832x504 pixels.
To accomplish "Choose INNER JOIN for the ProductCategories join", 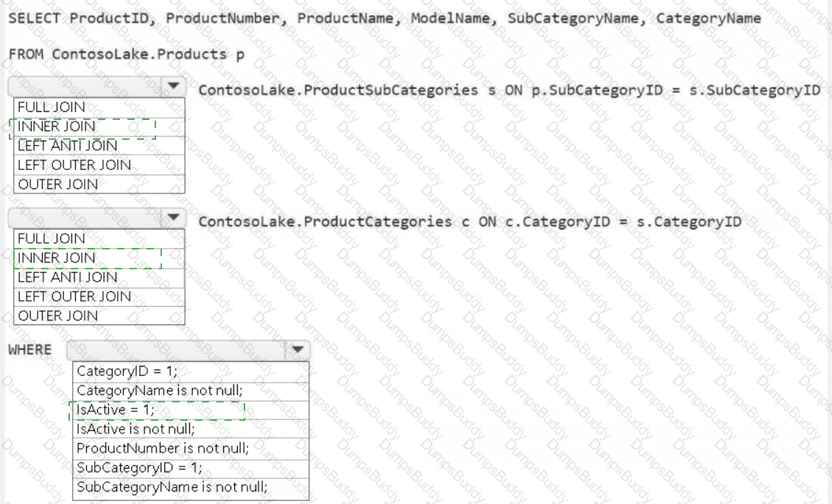I will pyautogui.click(x=57, y=258).
